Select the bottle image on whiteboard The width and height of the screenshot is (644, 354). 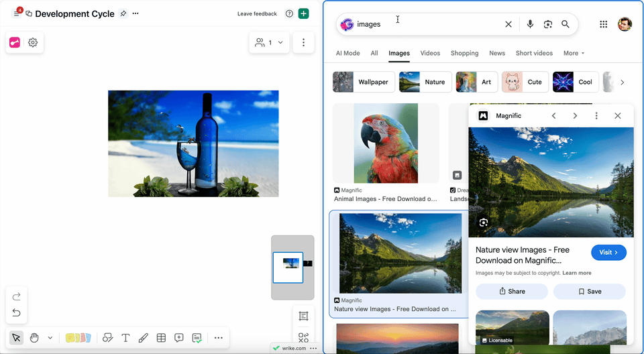[x=193, y=143]
